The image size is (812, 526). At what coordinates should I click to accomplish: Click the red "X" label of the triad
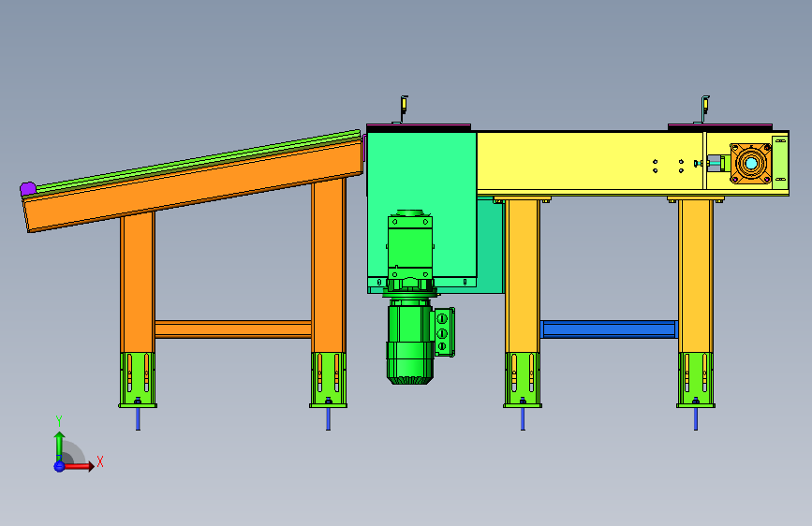100,461
